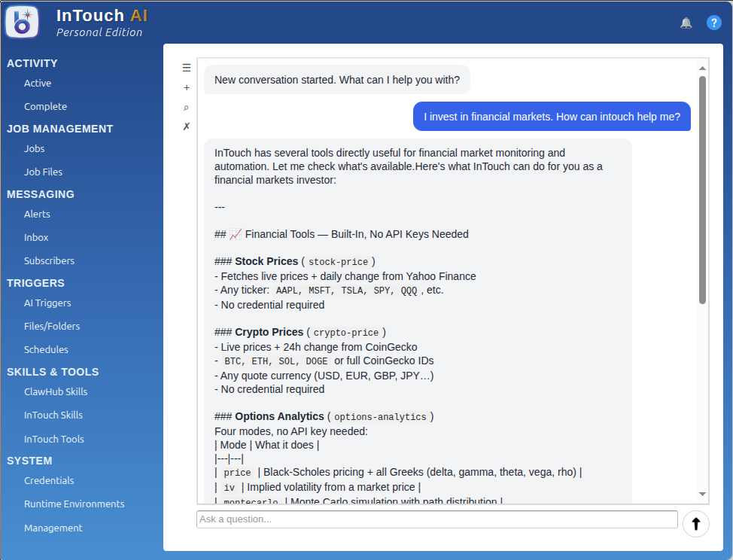Click the JOB MANAGEMENT section heading

point(60,129)
